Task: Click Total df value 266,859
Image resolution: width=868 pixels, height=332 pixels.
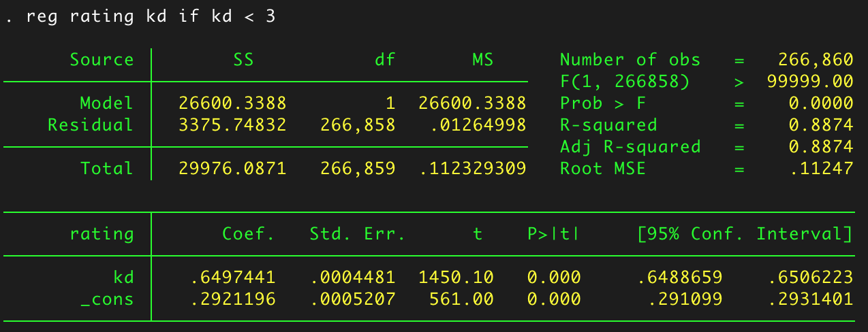Action: (358, 168)
